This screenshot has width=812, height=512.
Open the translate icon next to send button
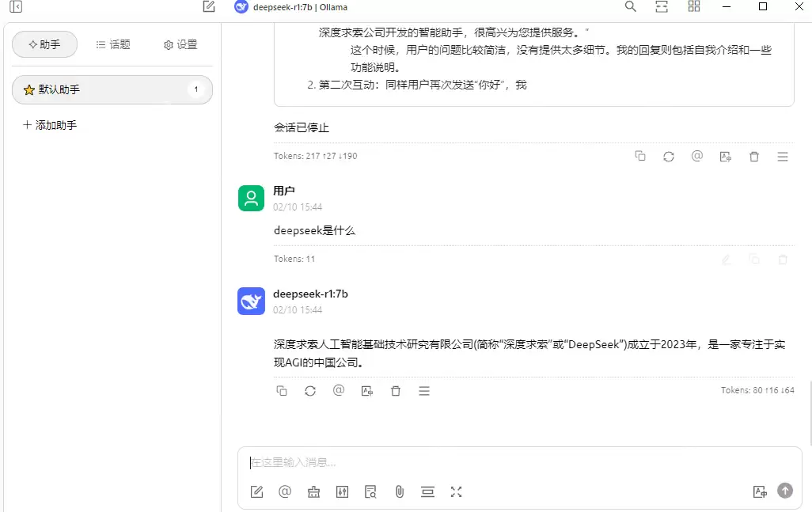(x=760, y=491)
